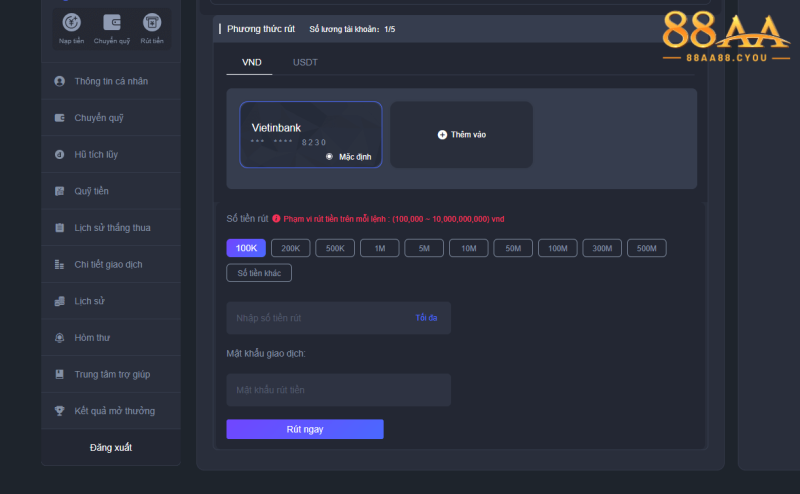Choose Số tiền khác custom amount button
The image size is (800, 494).
(x=259, y=273)
